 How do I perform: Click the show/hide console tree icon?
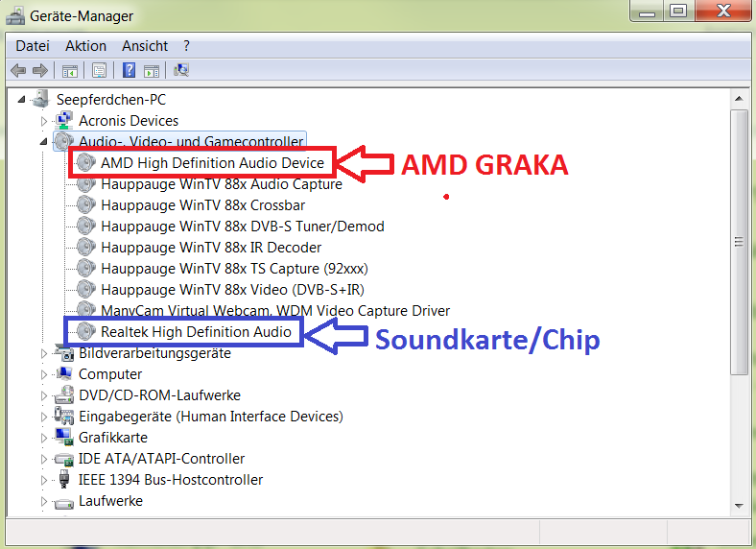[x=69, y=71]
